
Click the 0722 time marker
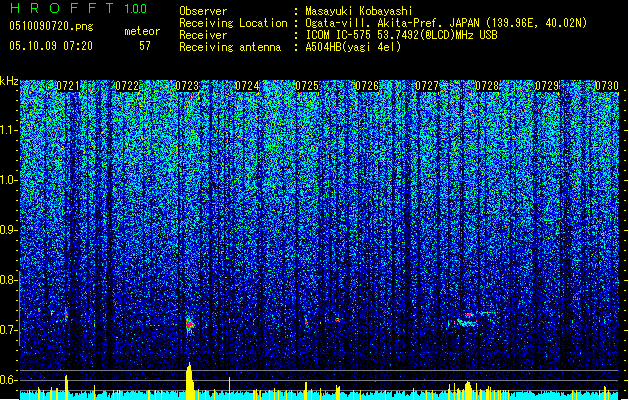pyautogui.click(x=127, y=86)
